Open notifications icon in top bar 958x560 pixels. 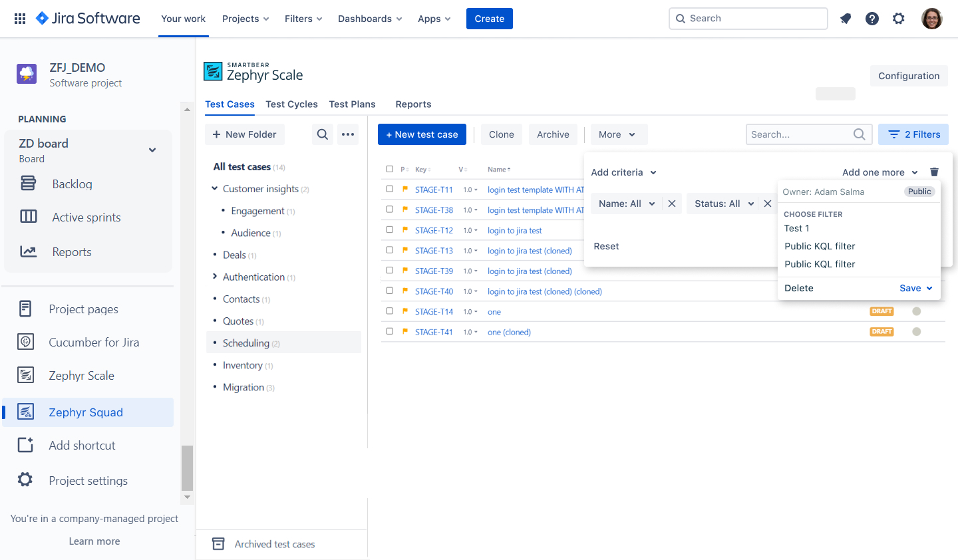click(846, 19)
